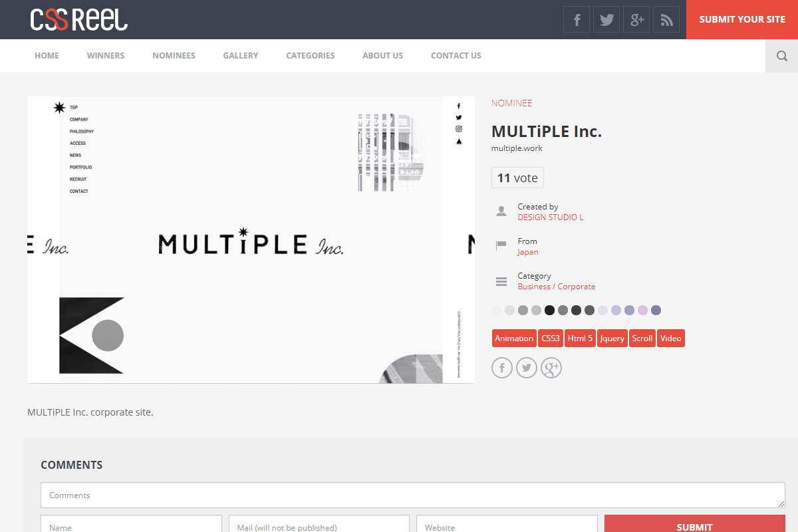Viewport: 798px width, 532px height.
Task: Select the Animation tag
Action: pyautogui.click(x=514, y=338)
